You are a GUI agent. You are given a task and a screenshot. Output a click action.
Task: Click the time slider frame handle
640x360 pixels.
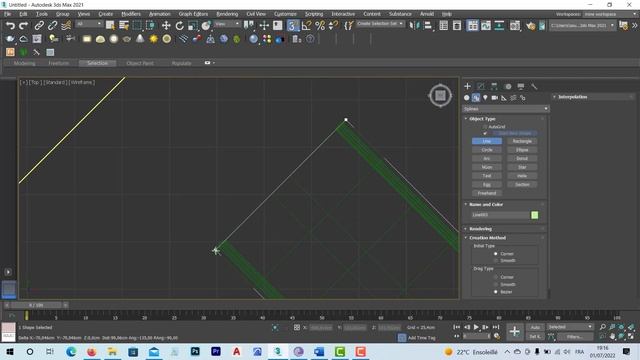coord(36,305)
